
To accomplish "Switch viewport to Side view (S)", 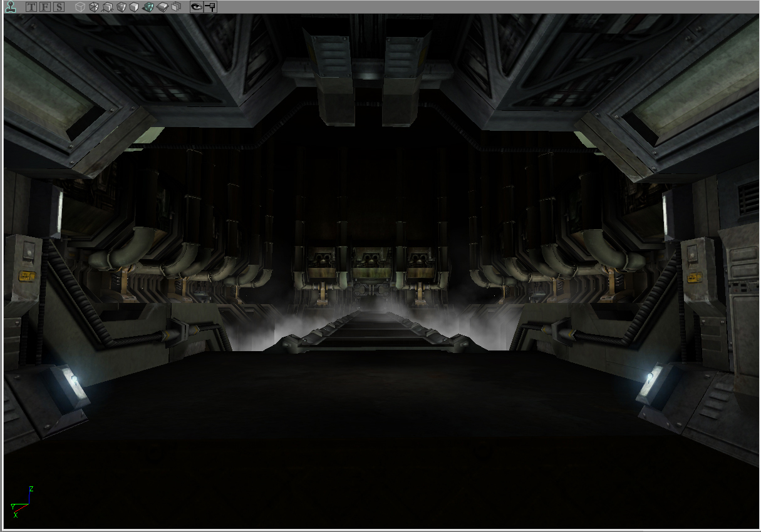I will click(x=58, y=7).
